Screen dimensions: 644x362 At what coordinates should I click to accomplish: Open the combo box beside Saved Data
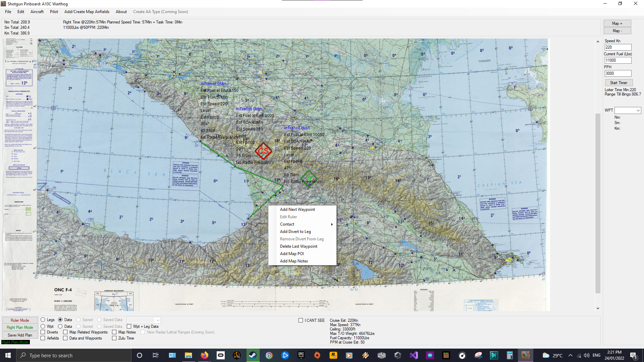pos(144,320)
